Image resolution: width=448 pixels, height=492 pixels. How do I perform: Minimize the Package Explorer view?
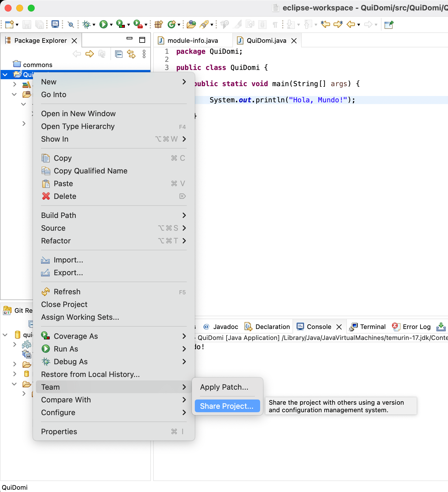[129, 38]
